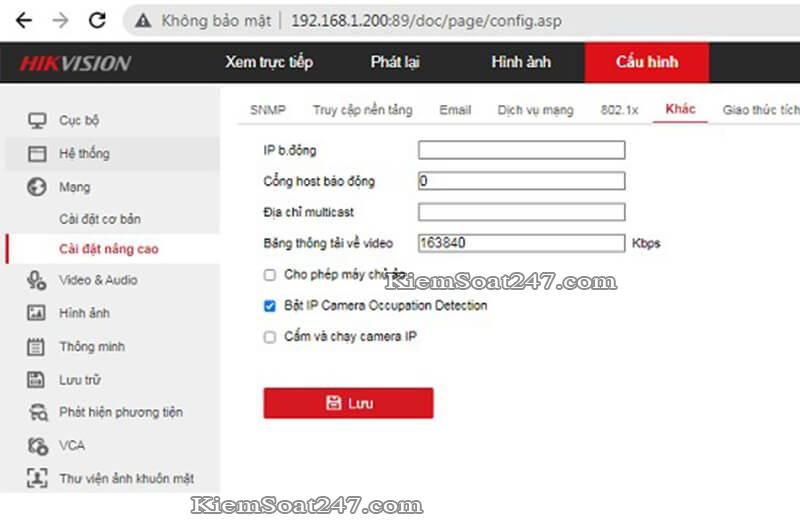Open Lưu trữ in the sidebar
Image resolution: width=800 pixels, height=524 pixels.
80,380
